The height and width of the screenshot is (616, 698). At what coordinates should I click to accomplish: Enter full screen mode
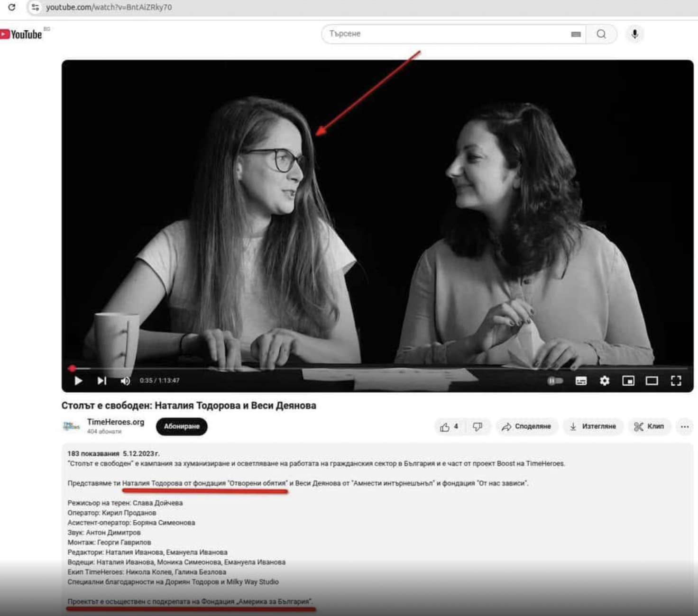click(x=676, y=380)
